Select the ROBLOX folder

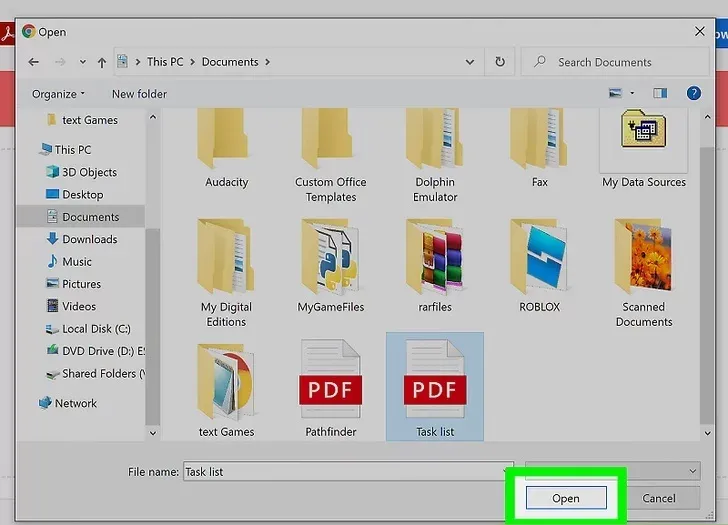click(x=540, y=266)
